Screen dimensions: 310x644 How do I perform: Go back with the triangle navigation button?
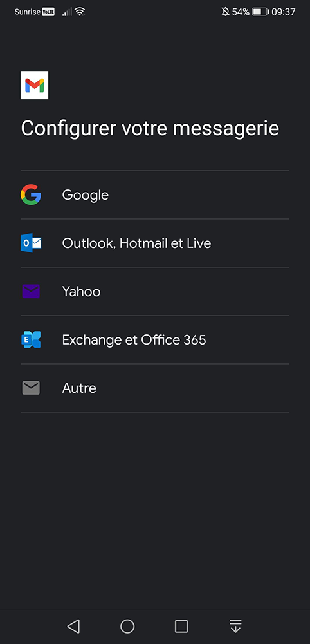pyautogui.click(x=74, y=627)
